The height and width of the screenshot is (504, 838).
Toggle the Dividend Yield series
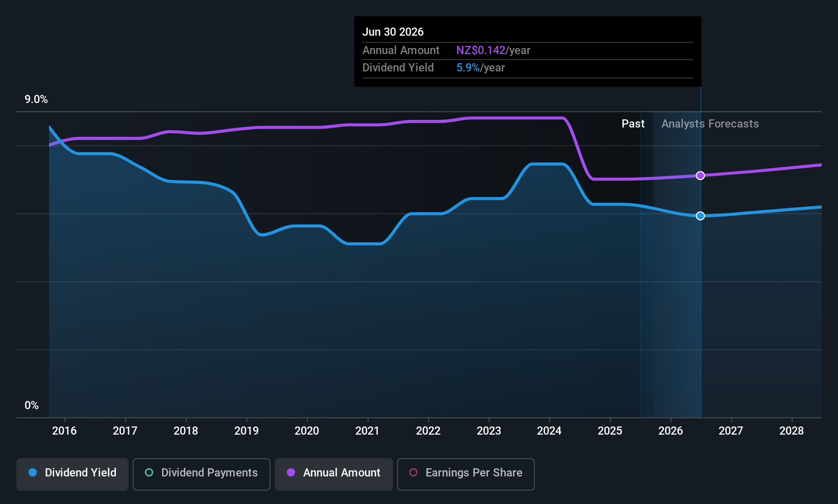72,474
